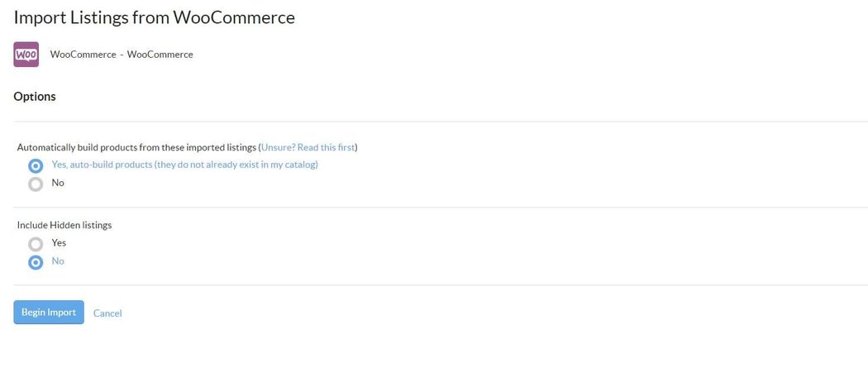
Task: Click the first WooCommerce name beside the logo
Action: [x=83, y=55]
